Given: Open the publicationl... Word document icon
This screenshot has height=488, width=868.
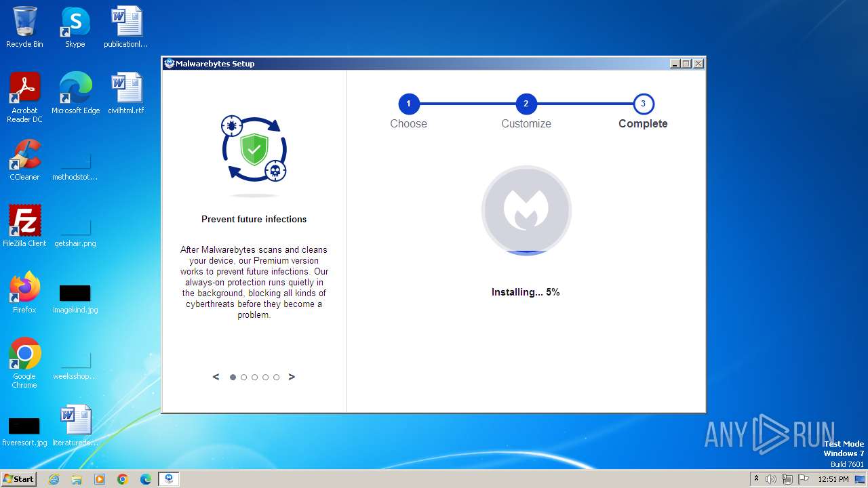Looking at the screenshot, I should point(126,27).
